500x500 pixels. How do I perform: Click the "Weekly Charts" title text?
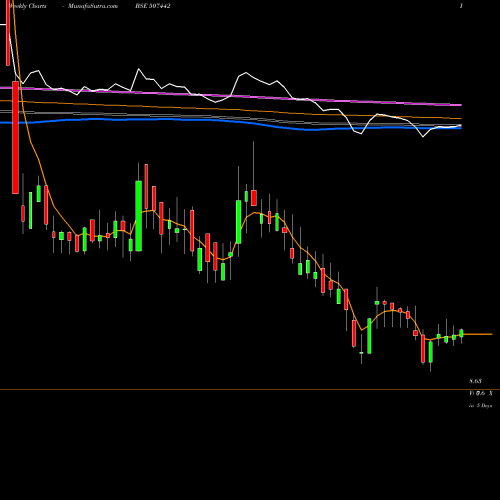(28, 6)
